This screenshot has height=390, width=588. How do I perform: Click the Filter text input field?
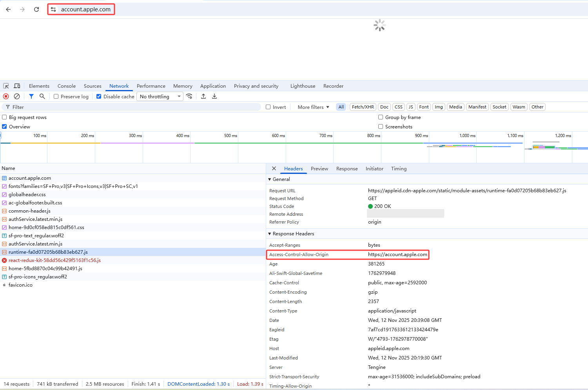click(x=133, y=107)
